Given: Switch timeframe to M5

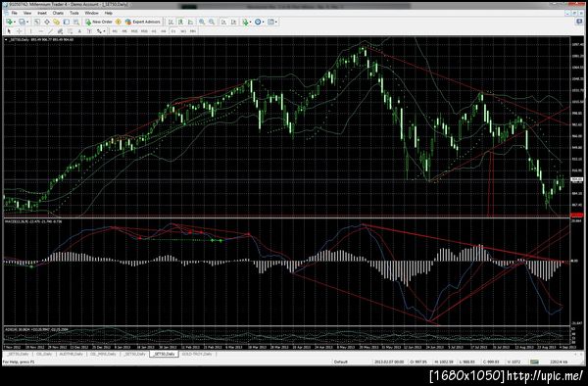Looking at the screenshot, I should pyautogui.click(x=124, y=31).
